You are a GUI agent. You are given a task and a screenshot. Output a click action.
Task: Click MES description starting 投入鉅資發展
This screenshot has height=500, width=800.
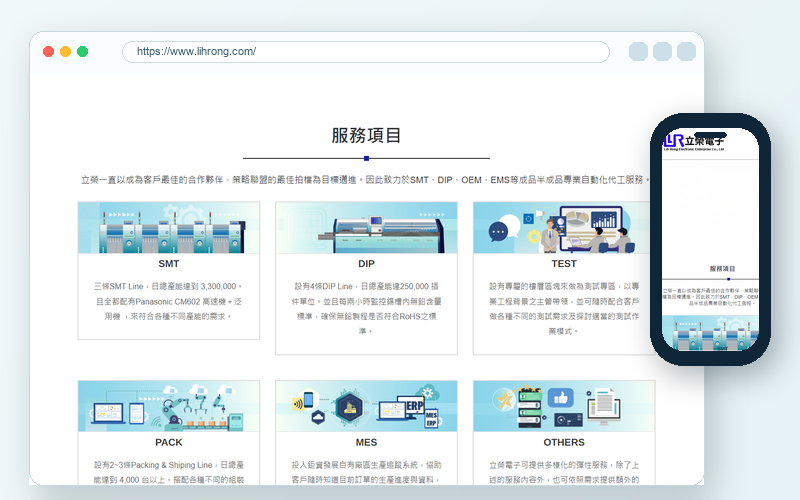pyautogui.click(x=366, y=472)
